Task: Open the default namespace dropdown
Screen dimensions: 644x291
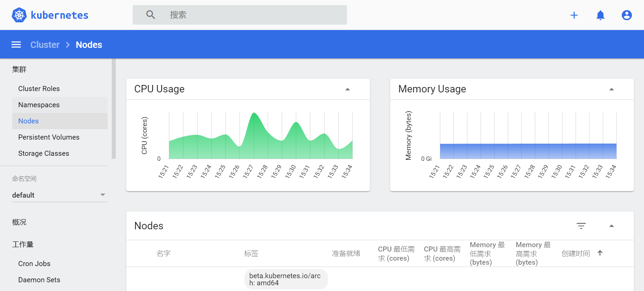Action: 60,195
